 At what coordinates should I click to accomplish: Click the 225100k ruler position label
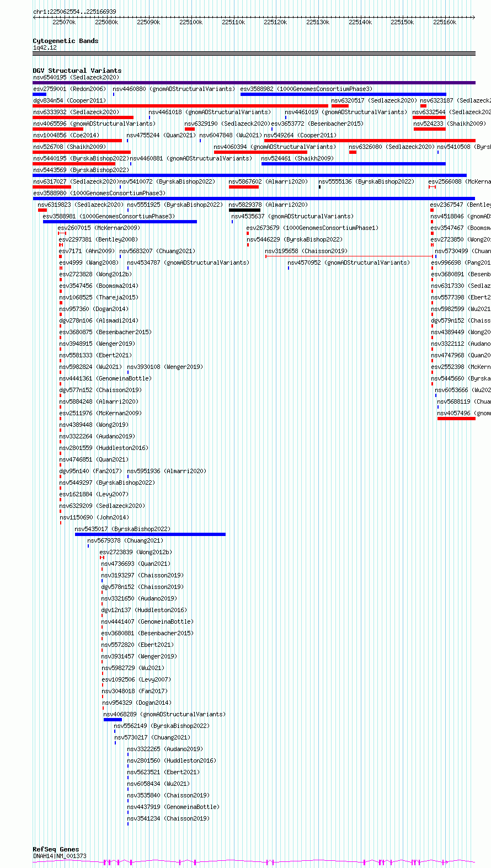[x=191, y=22]
